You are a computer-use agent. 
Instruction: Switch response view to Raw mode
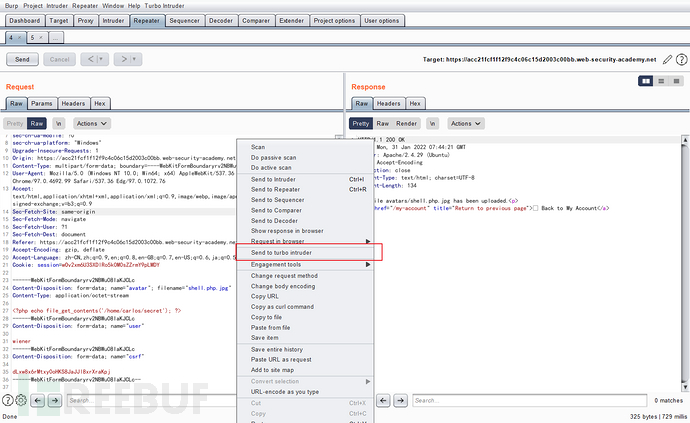(382, 124)
